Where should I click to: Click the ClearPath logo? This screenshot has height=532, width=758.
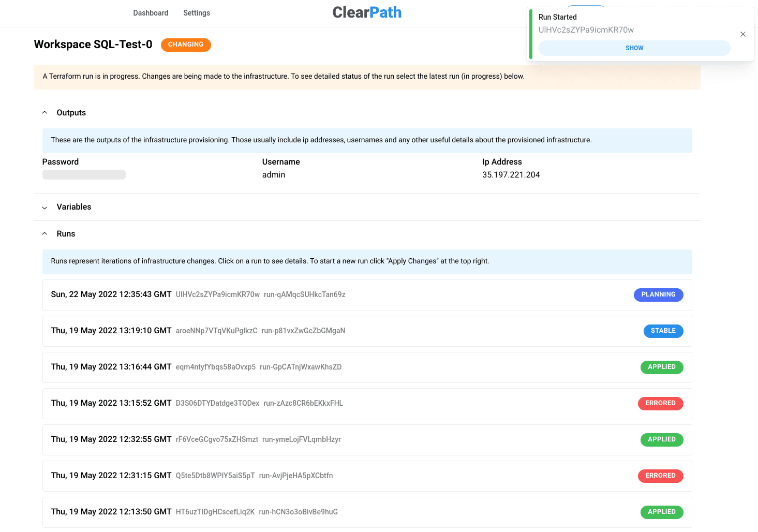[367, 12]
